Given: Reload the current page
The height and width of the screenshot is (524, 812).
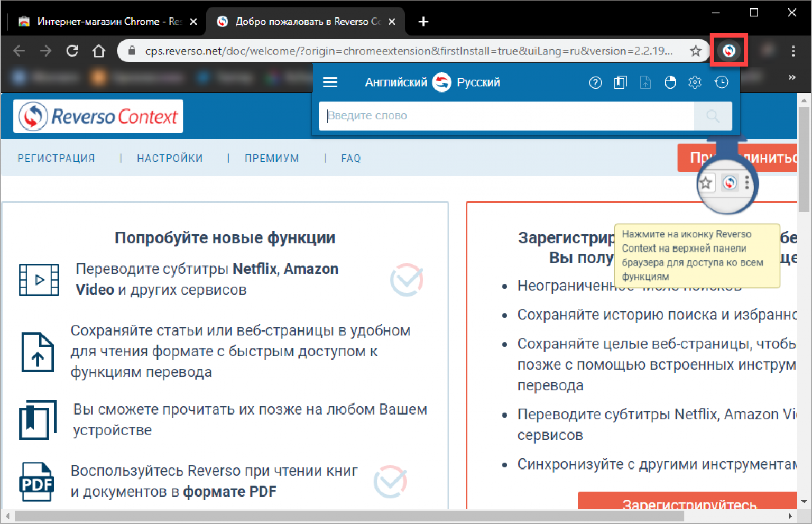Looking at the screenshot, I should tap(72, 51).
